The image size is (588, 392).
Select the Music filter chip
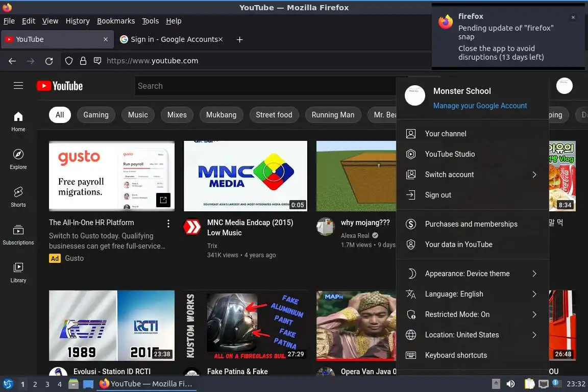(138, 115)
